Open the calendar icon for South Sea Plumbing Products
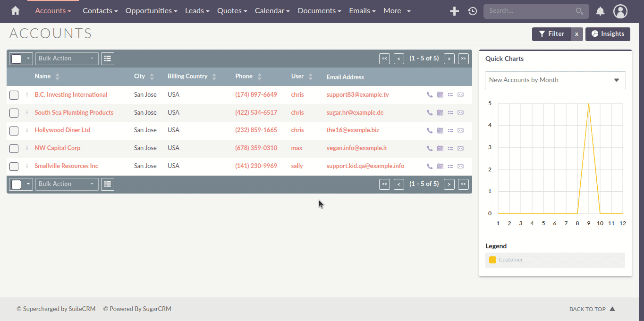644x321 pixels. [440, 112]
